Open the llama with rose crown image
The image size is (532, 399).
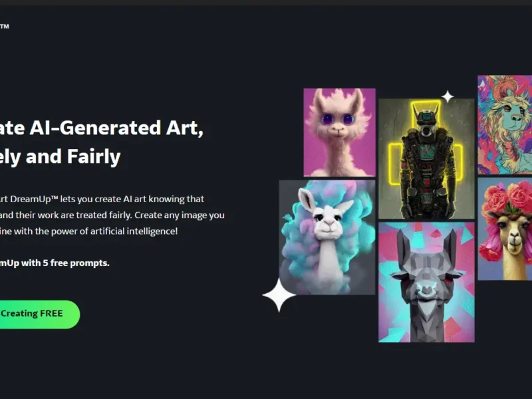[x=505, y=229]
